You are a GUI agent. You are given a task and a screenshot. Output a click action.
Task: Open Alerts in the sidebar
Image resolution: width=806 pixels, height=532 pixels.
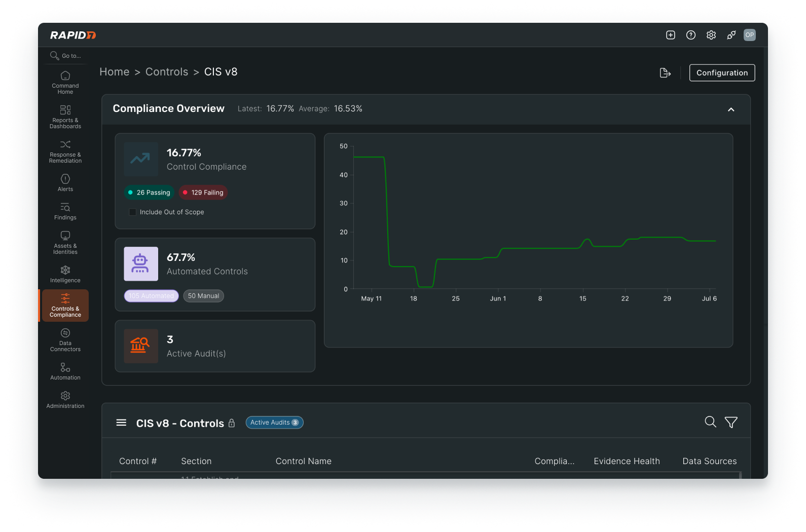click(65, 183)
